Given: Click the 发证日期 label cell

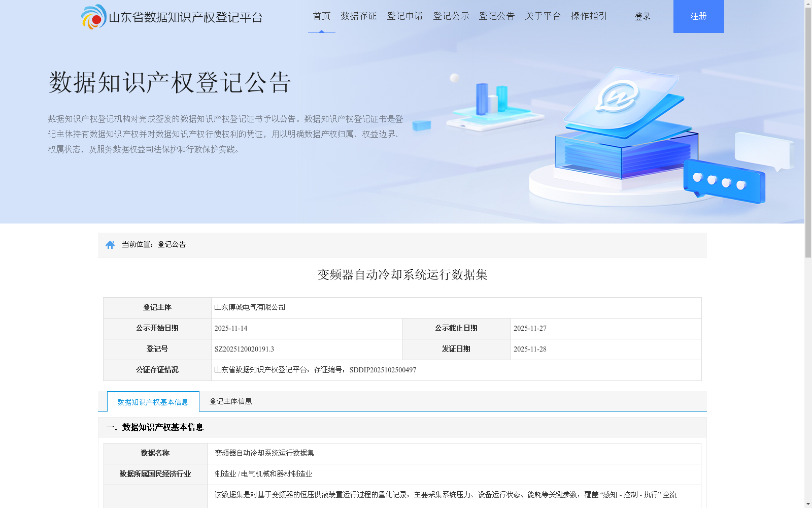Looking at the screenshot, I should pyautogui.click(x=456, y=350).
